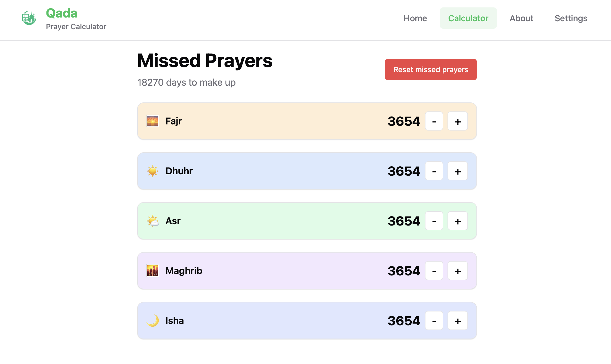Click the Fajr sunrise icon
Image resolution: width=611 pixels, height=364 pixels.
click(153, 121)
